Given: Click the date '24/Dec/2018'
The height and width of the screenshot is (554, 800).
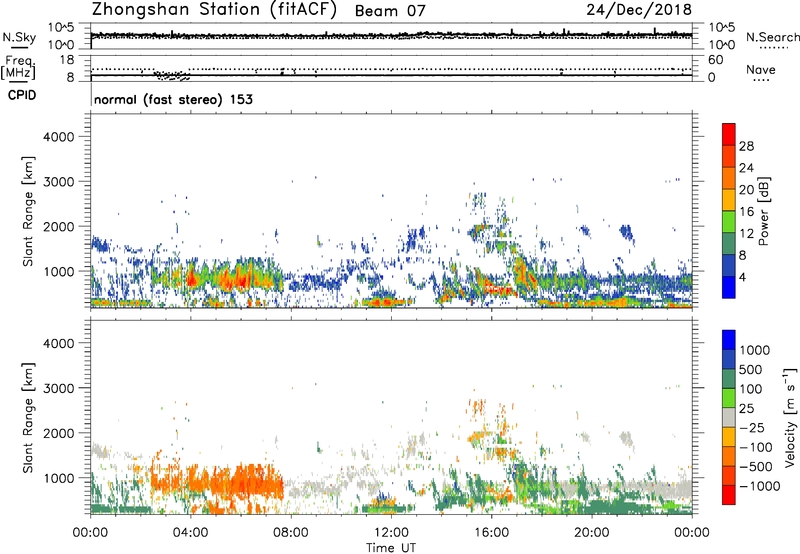Looking at the screenshot, I should pyautogui.click(x=639, y=10).
